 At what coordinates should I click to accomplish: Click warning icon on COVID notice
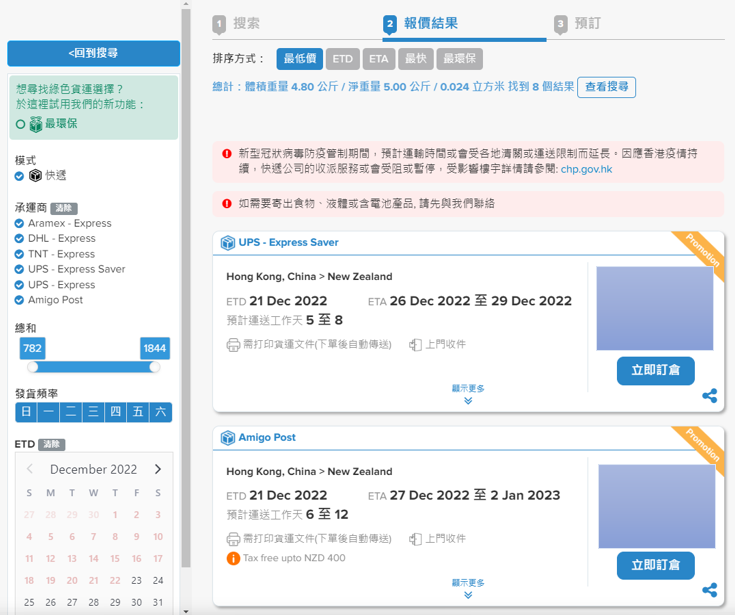tap(227, 154)
